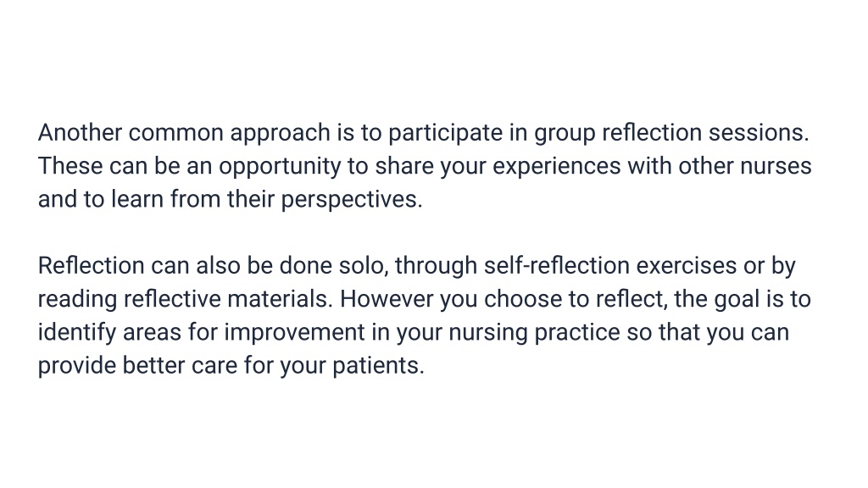Click the final word "patients"

378,366
